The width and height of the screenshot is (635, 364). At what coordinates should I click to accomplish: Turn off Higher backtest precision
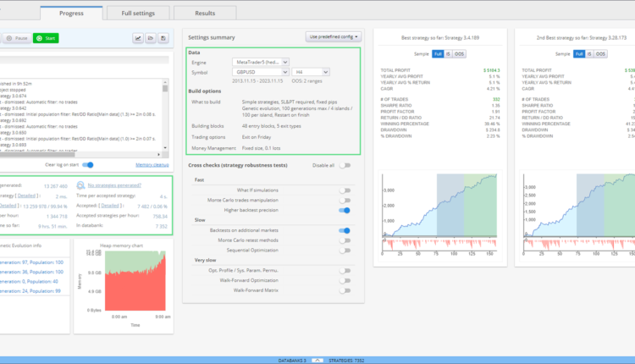click(x=345, y=209)
